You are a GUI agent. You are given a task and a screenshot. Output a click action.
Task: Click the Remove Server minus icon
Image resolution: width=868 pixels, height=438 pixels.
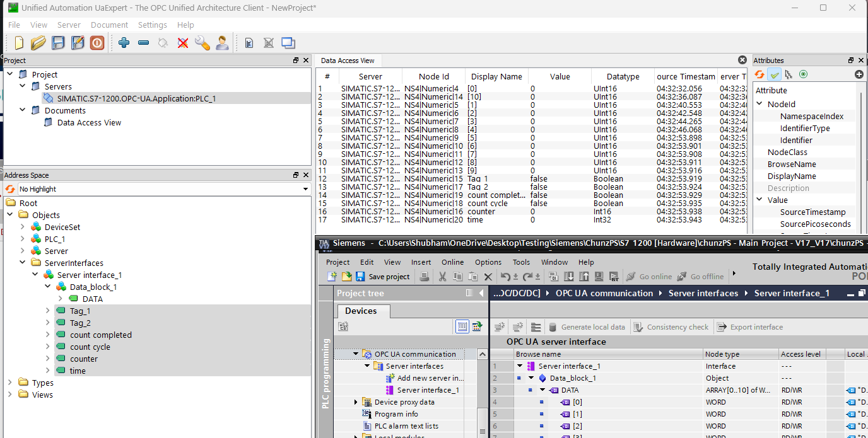tap(143, 43)
